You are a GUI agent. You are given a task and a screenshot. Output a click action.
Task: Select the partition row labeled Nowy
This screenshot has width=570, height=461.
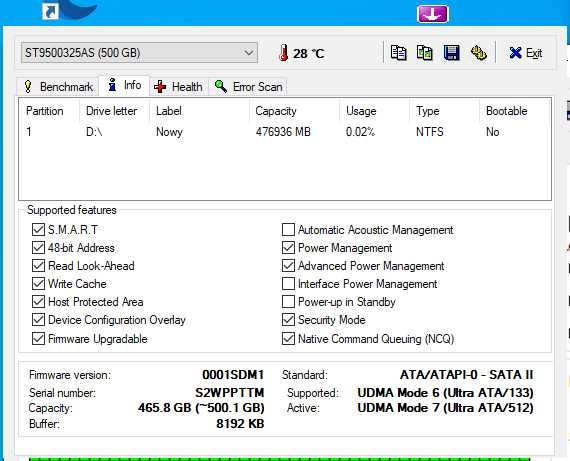(285, 132)
